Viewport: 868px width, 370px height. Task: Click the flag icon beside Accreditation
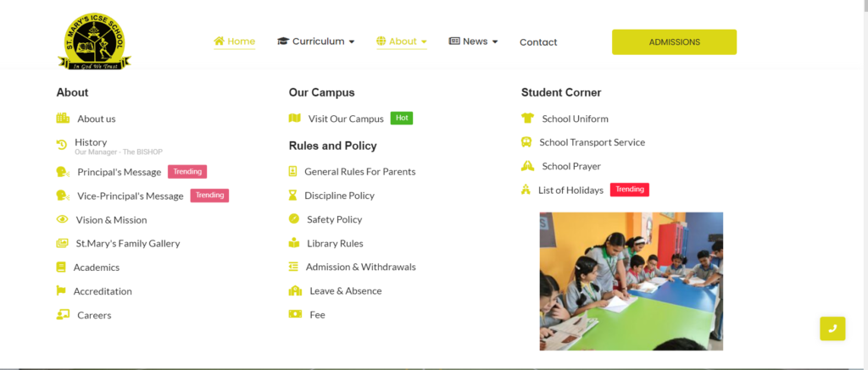(61, 291)
